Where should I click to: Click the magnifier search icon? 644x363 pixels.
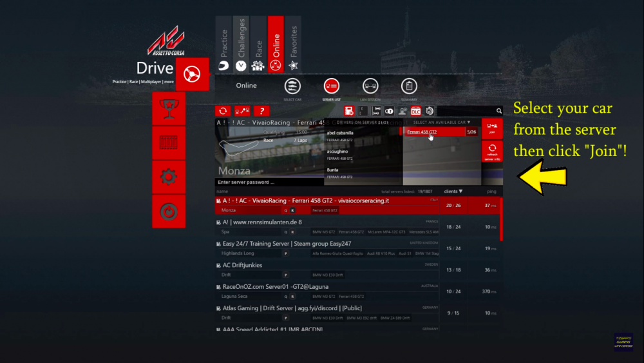[499, 111]
